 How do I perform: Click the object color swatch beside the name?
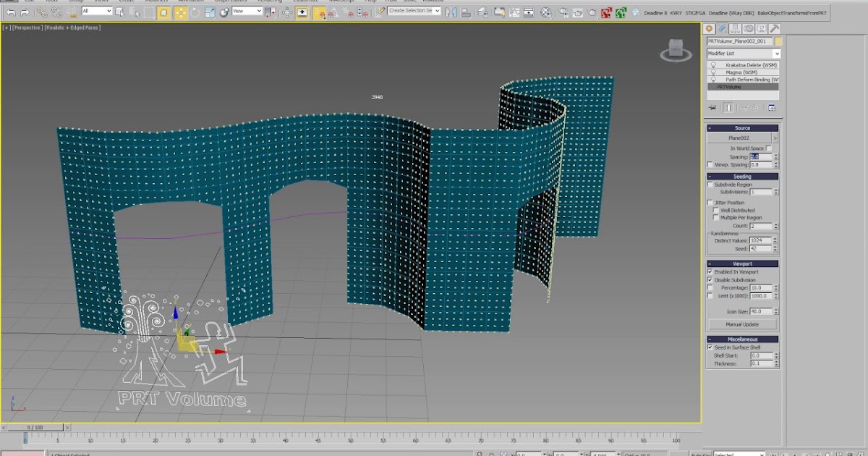point(778,41)
